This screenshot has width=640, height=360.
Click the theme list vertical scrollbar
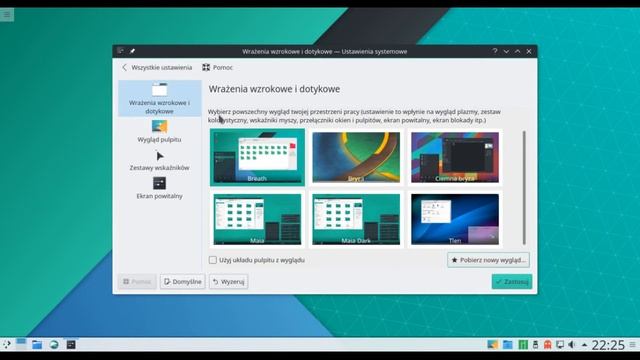point(524,188)
